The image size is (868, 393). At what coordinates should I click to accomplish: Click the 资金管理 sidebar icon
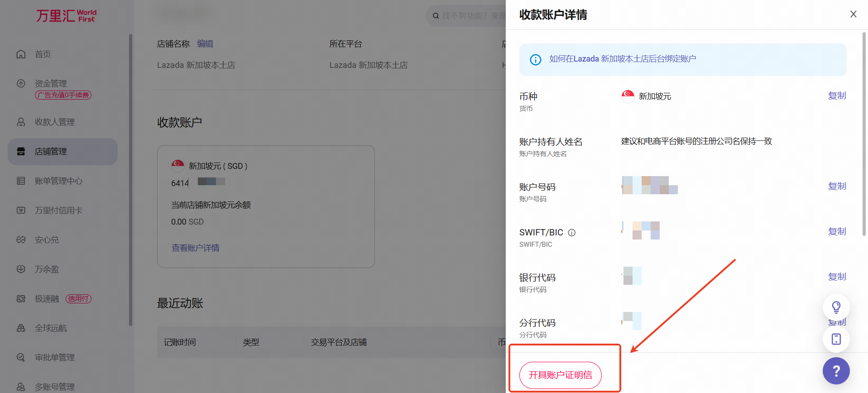[21, 83]
